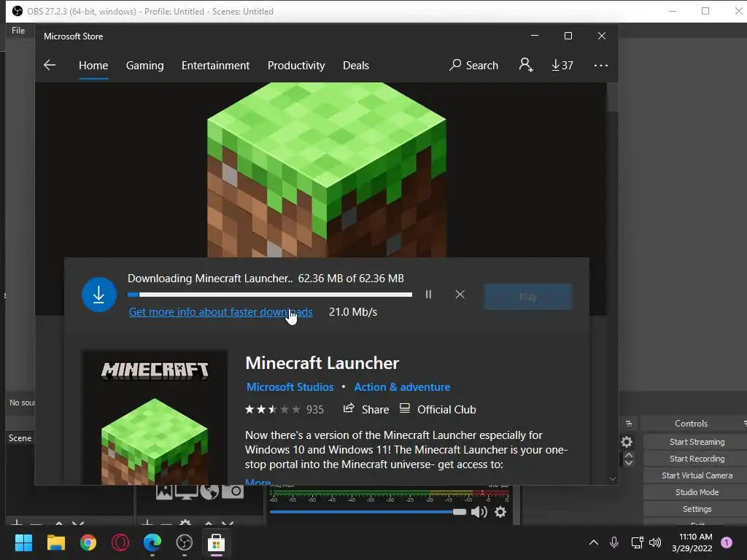747x560 pixels.
Task: Switch to the Productivity tab
Action: (x=296, y=65)
